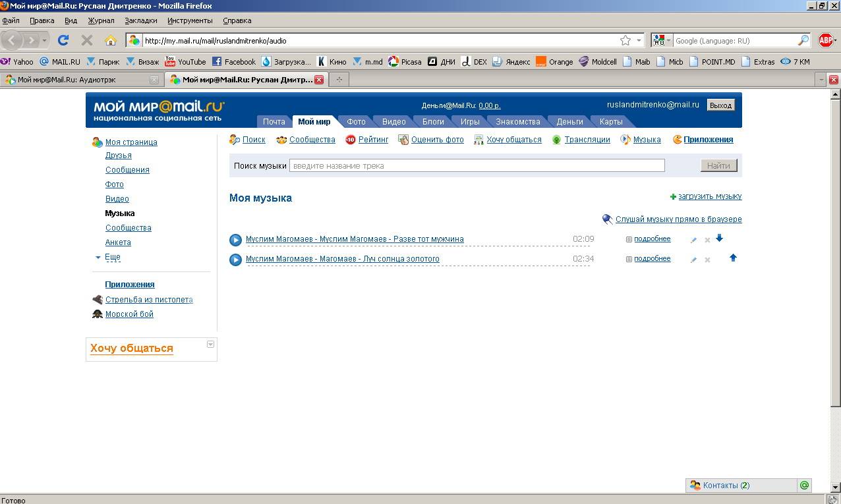Open the Стрельба из пистолета application
This screenshot has width=841, height=504.
pos(149,300)
